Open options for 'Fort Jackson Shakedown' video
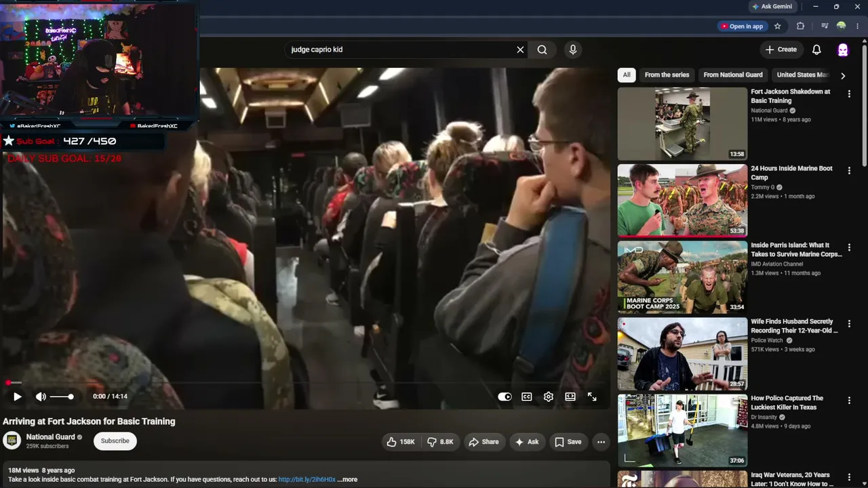 click(849, 94)
